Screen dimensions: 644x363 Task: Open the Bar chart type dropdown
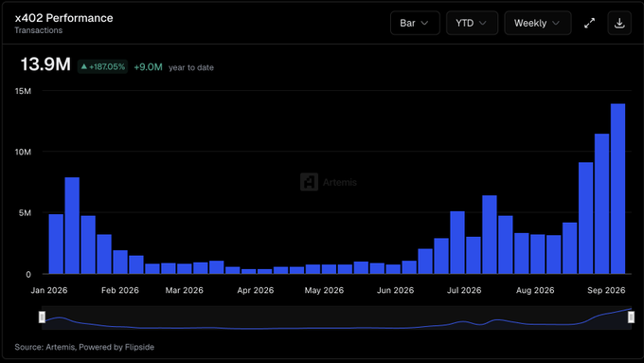(x=415, y=23)
